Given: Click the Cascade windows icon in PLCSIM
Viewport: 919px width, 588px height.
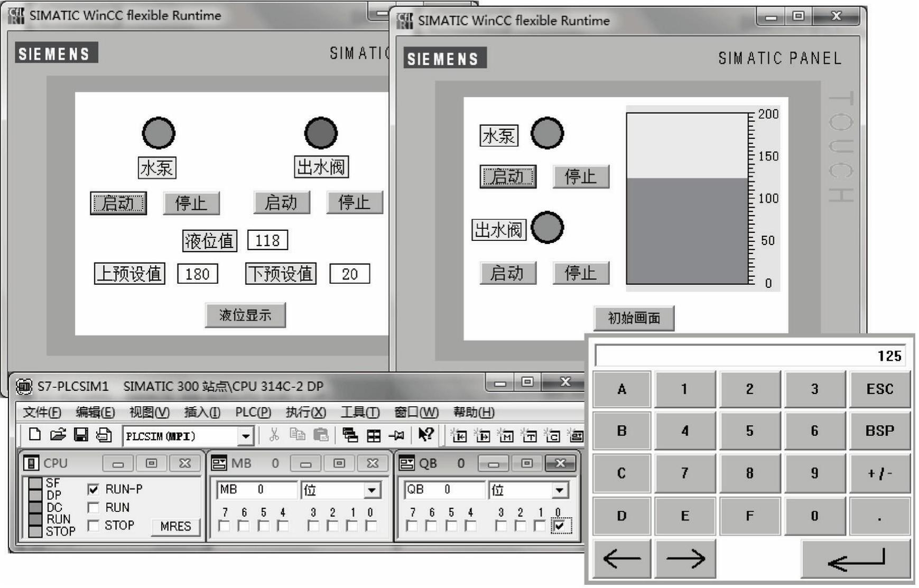Looking at the screenshot, I should 350,435.
